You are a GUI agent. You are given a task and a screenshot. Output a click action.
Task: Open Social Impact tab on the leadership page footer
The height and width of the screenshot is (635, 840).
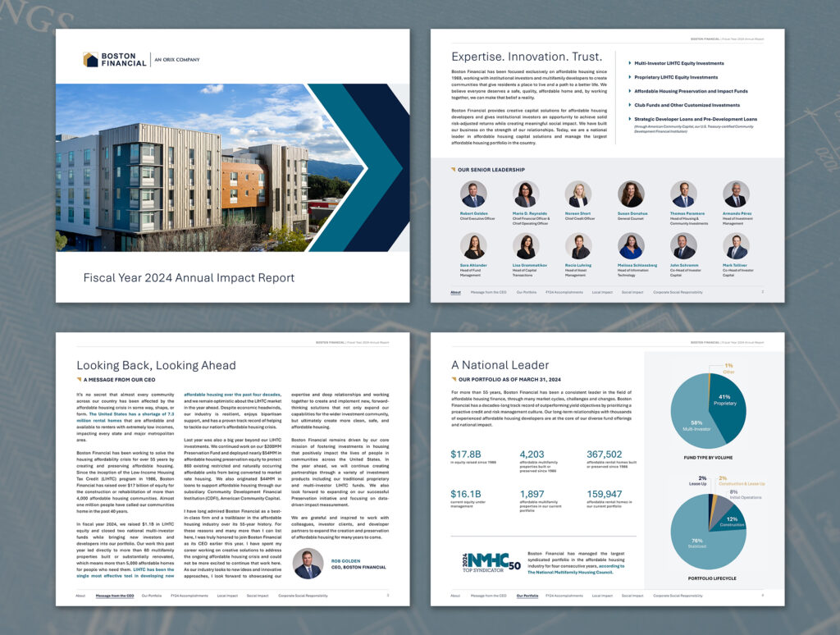click(x=632, y=293)
